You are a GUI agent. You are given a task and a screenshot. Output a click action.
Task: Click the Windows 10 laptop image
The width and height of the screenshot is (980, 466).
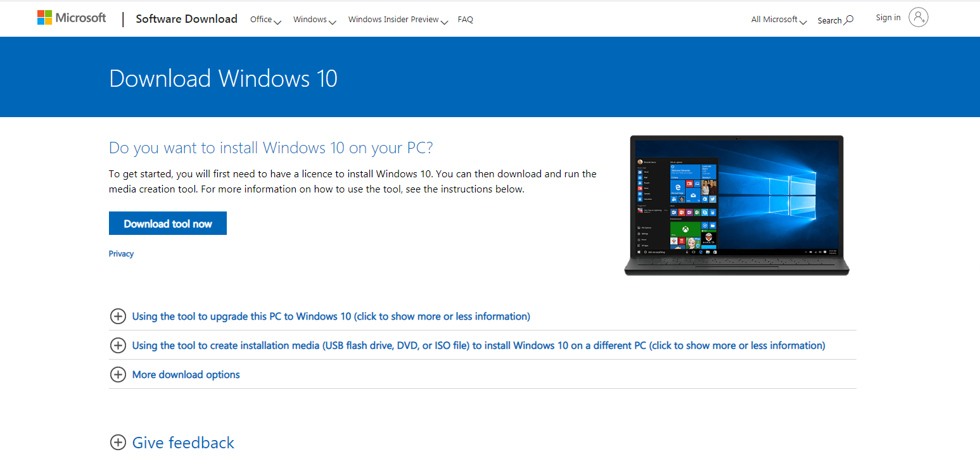(736, 205)
